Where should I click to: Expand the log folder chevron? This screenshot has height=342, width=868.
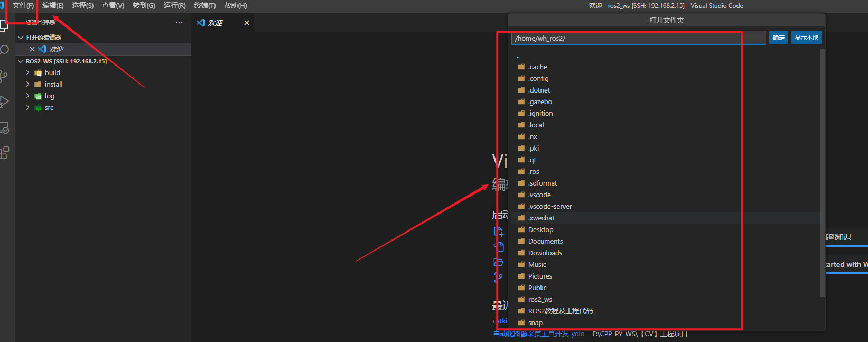(x=27, y=96)
